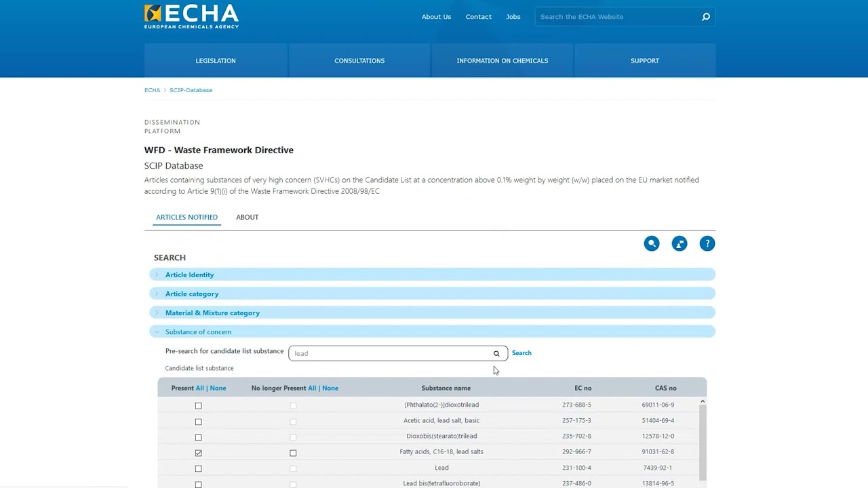
Task: Check No longer Present for Fatty acids, C16-18
Action: click(x=293, y=453)
